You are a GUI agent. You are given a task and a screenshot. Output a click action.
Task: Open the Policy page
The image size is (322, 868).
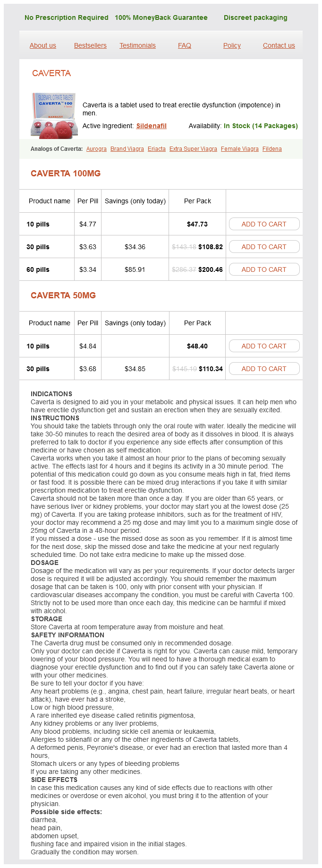232,45
